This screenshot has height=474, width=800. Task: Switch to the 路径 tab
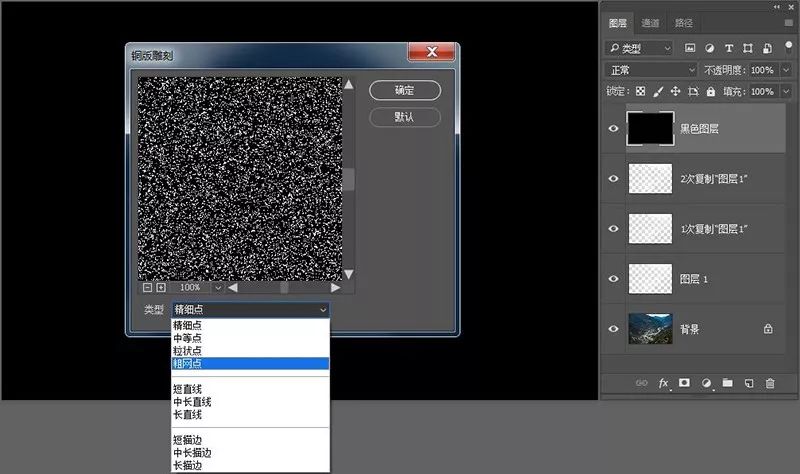[684, 23]
